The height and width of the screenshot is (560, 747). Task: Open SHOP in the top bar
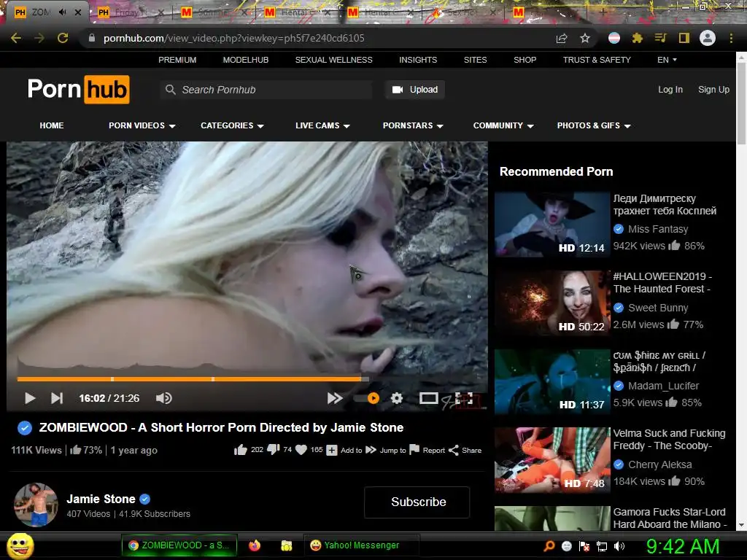525,60
